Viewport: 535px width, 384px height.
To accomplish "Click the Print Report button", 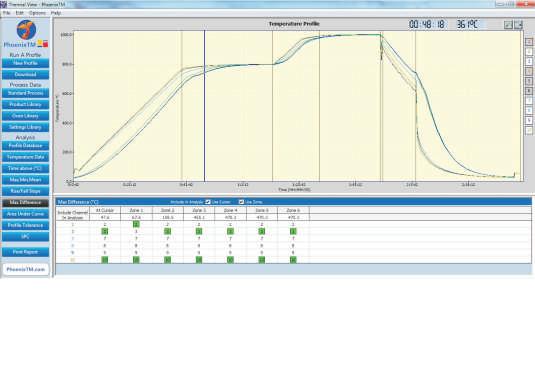I will coord(26,252).
